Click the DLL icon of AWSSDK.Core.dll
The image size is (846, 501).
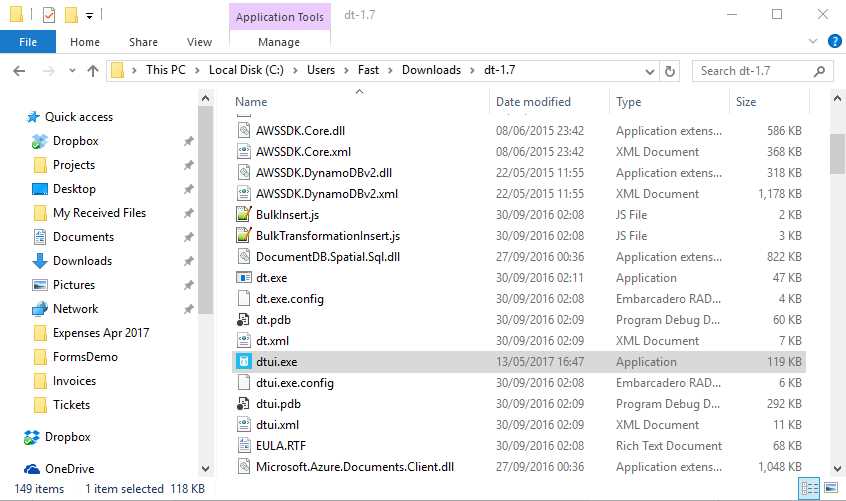244,131
